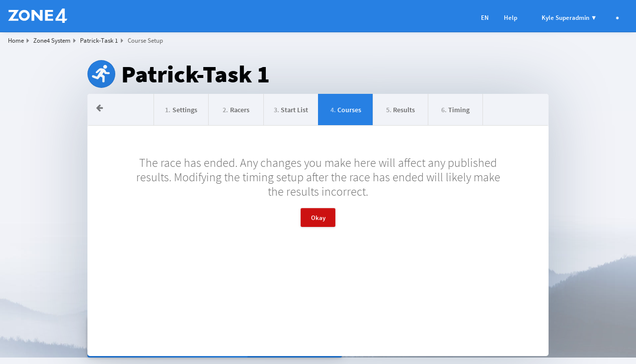Navigate to Home in breadcrumb
The width and height of the screenshot is (636, 364).
[x=16, y=41]
